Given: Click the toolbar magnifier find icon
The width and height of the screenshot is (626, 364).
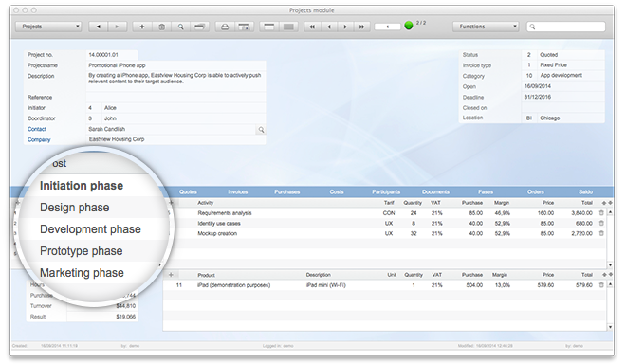Looking at the screenshot, I should tap(180, 27).
